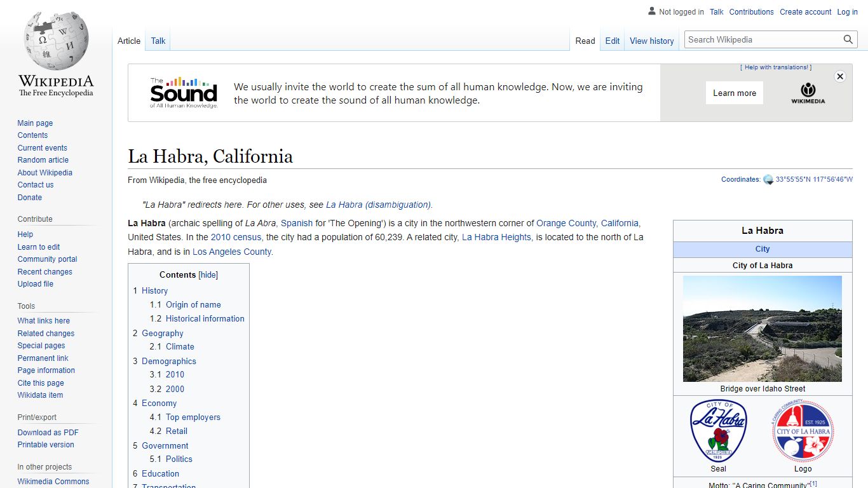The image size is (868, 488).
Task: Jump to History section in contents
Action: 154,290
